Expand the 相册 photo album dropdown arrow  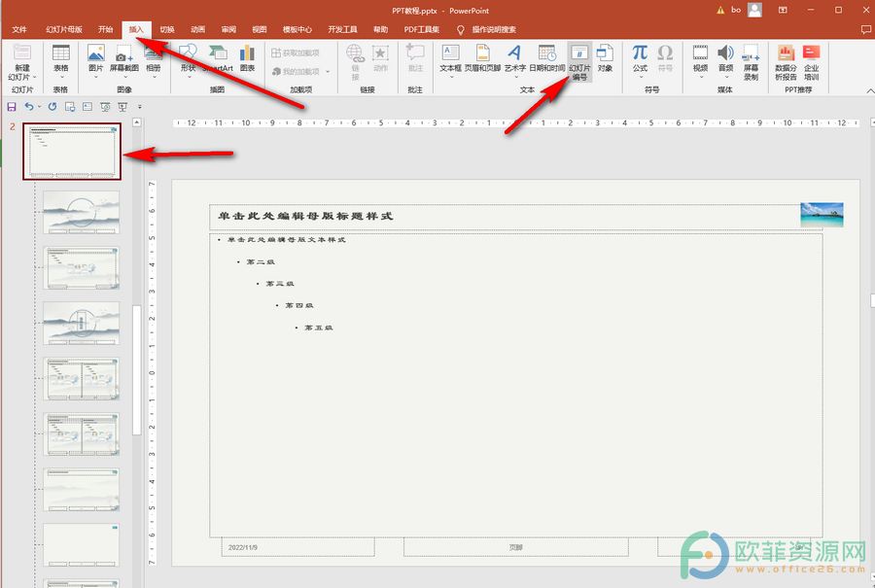(154, 77)
